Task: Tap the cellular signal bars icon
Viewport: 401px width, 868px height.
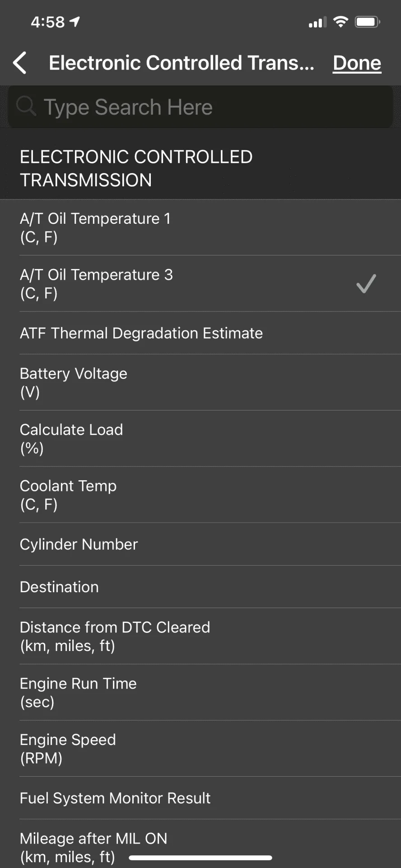Action: coord(317,22)
